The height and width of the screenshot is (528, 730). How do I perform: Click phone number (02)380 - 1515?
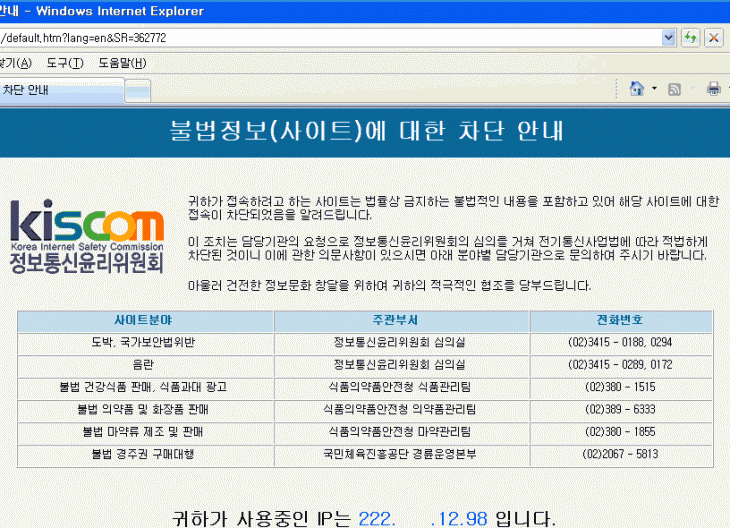click(x=620, y=387)
